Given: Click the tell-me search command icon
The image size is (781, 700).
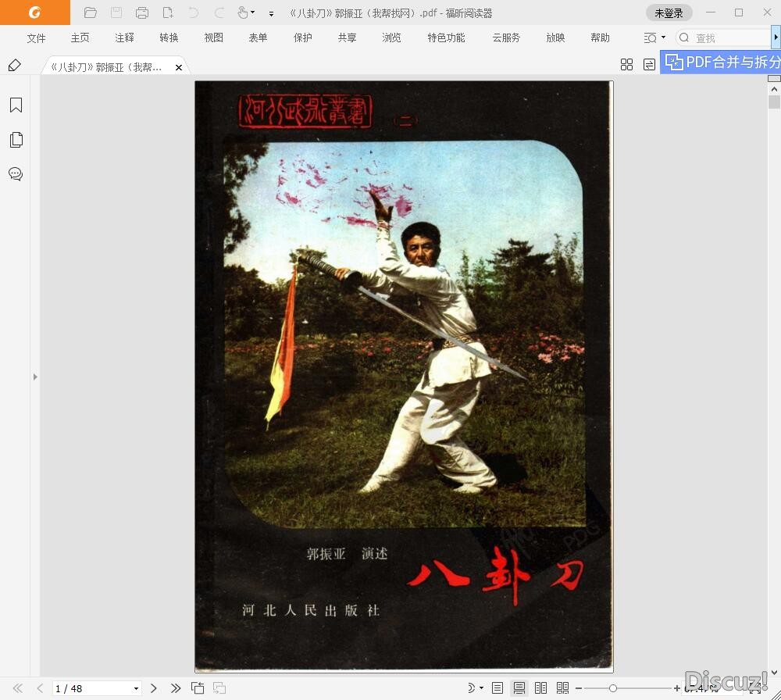Looking at the screenshot, I should point(650,37).
